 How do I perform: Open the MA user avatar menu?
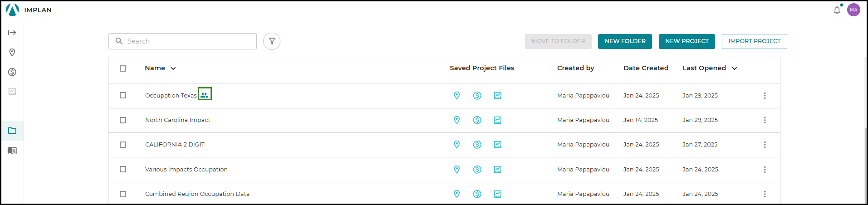(x=853, y=10)
